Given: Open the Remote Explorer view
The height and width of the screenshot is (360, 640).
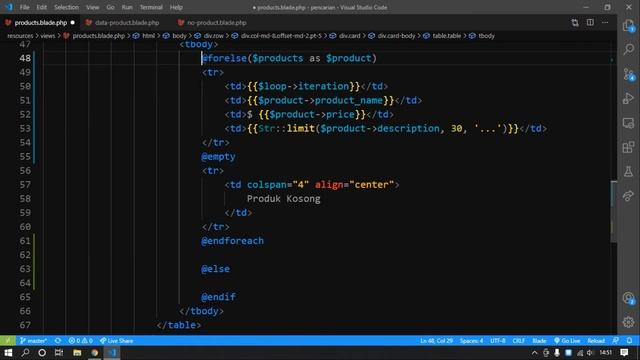Looking at the screenshot, I should pyautogui.click(x=628, y=123).
